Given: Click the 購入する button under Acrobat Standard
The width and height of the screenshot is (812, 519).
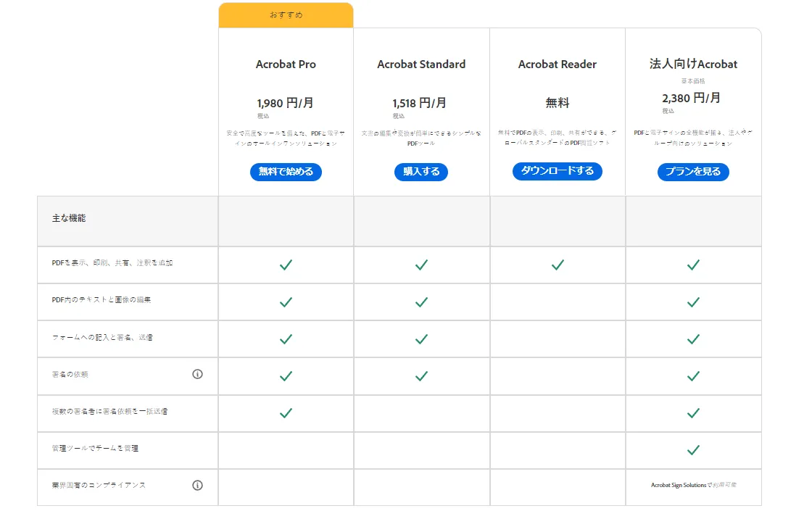Looking at the screenshot, I should click(x=421, y=172).
